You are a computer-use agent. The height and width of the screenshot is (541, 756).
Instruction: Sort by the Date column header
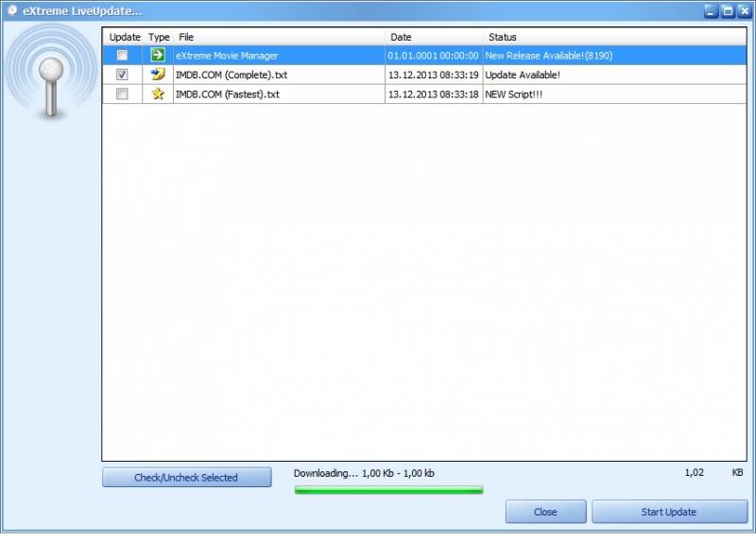[x=434, y=37]
